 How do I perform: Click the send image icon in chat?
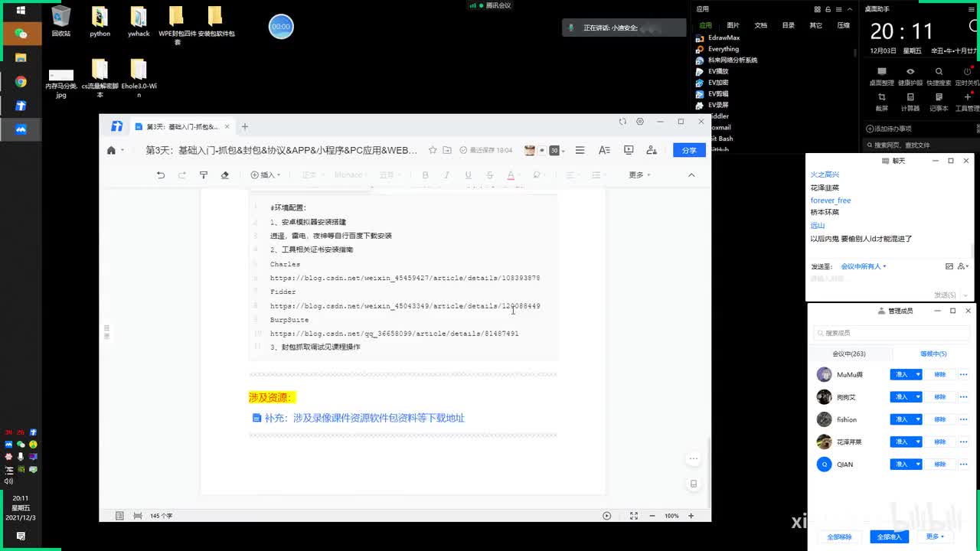pyautogui.click(x=949, y=266)
